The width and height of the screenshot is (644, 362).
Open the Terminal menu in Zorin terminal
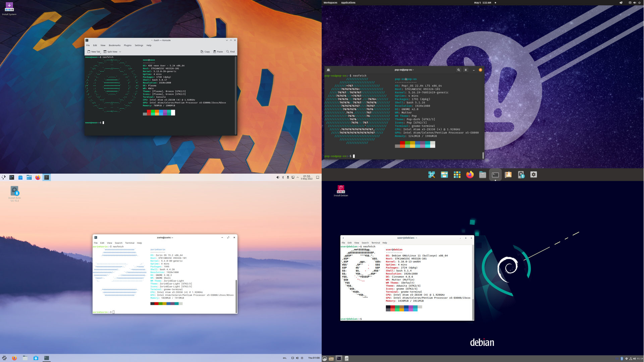click(129, 243)
